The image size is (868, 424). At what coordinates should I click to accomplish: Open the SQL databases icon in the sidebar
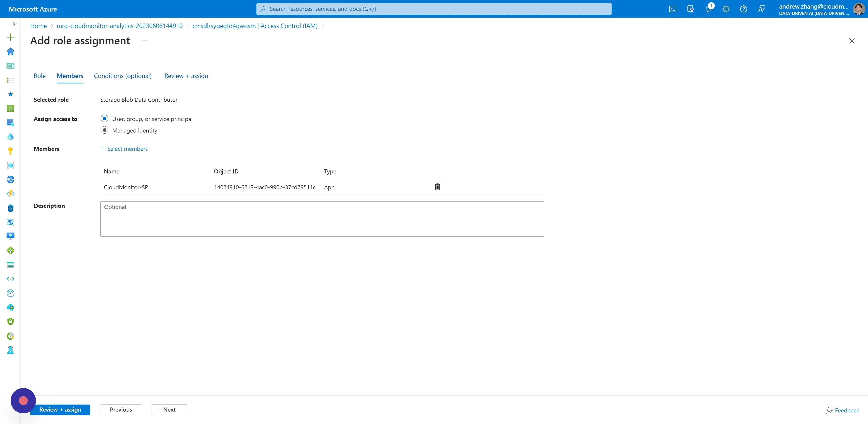[10, 208]
